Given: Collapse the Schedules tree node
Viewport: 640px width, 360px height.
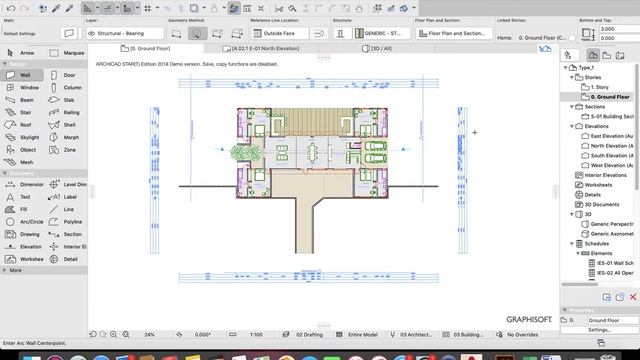Looking at the screenshot, I should [572, 244].
